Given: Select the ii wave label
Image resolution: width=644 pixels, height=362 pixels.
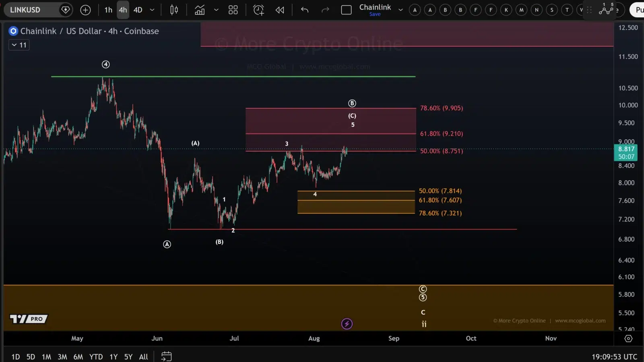Looking at the screenshot, I should pos(424,324).
